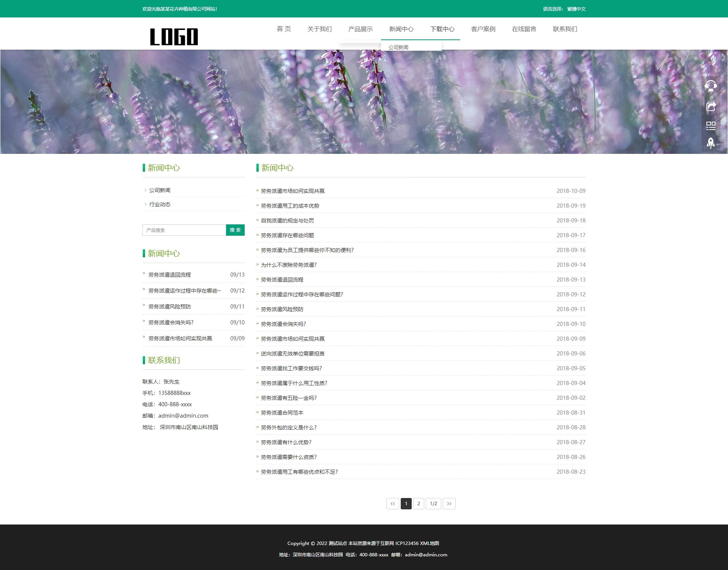This screenshot has width=728, height=570.
Task: Go to previous page arrow button
Action: 392,504
